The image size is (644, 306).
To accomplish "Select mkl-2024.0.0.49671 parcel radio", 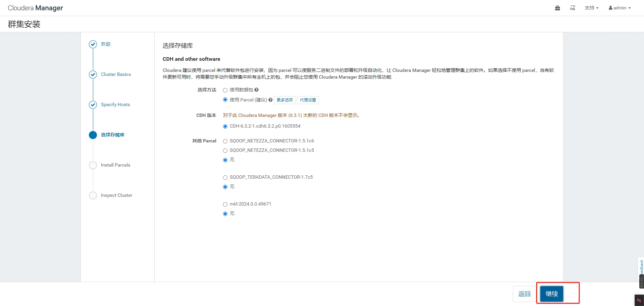I will point(225,204).
